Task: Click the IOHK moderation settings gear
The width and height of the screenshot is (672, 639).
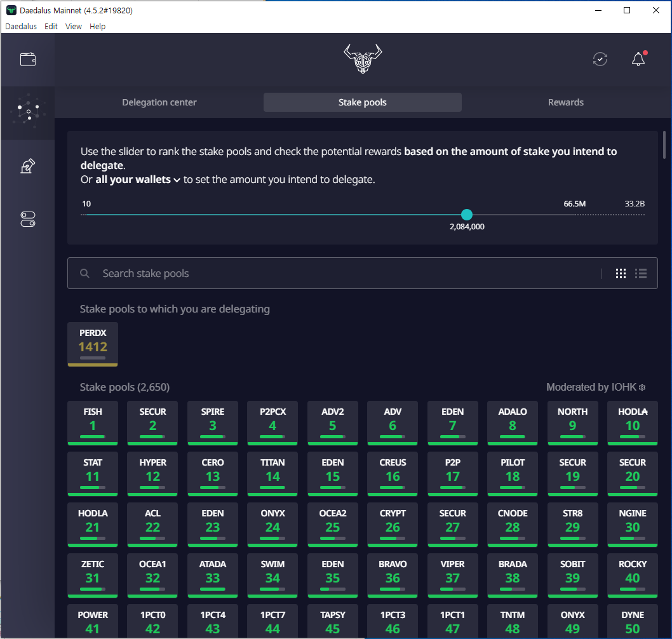Action: pyautogui.click(x=642, y=387)
